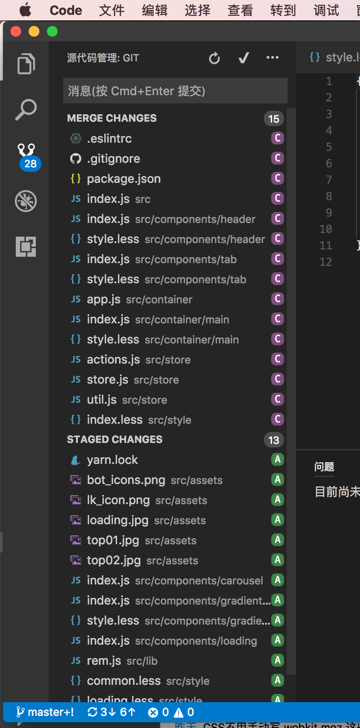Image resolution: width=360 pixels, height=728 pixels.
Task: Open the Extensions icon in activity bar
Action: 26,246
